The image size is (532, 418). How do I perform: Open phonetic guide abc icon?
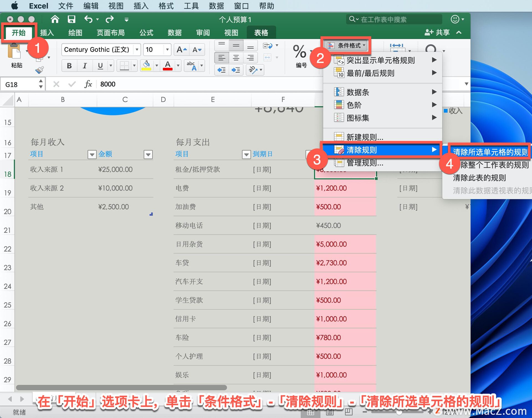[192, 66]
